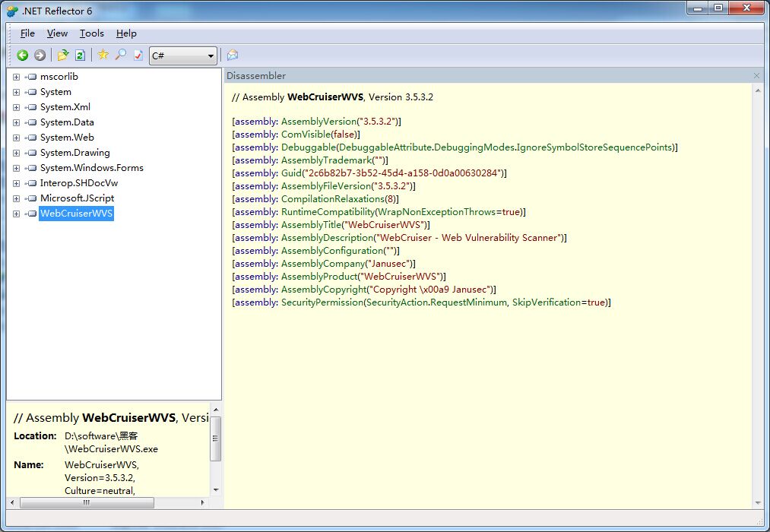Viewport: 770px width, 532px height.
Task: Select the Interop.SHDocVw tree item
Action: coord(78,183)
